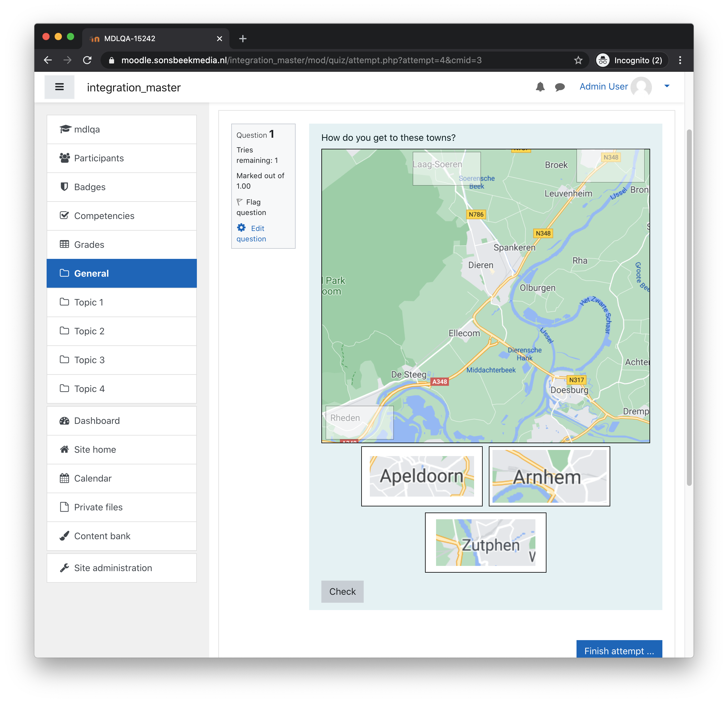This screenshot has width=728, height=703.
Task: Click the Edit question gear icon
Action: [241, 228]
